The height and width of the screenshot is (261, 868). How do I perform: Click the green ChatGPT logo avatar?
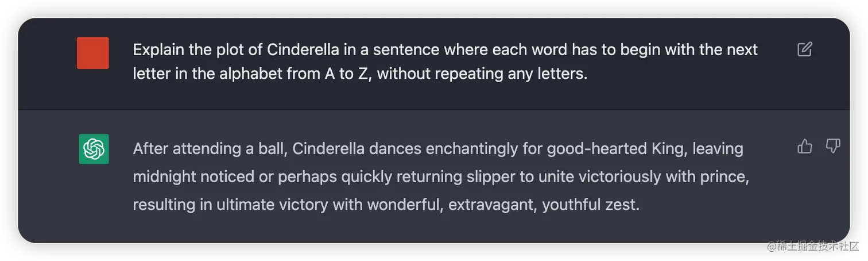94,149
